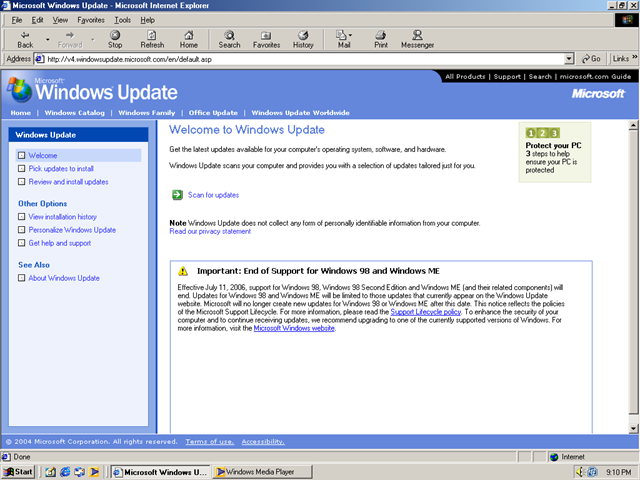
Task: Expand the Links toolbar chevron
Action: point(635,58)
